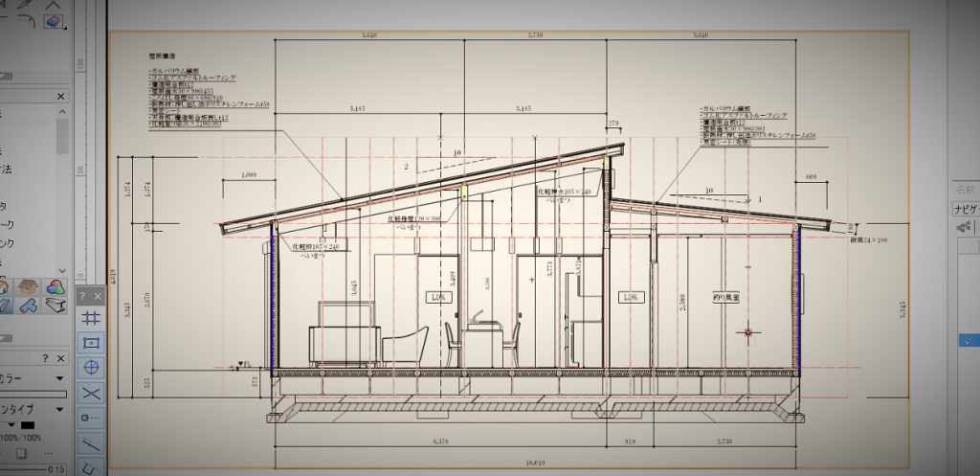Click the black pen color swatch
This screenshot has height=476, width=980.
pos(28,424)
